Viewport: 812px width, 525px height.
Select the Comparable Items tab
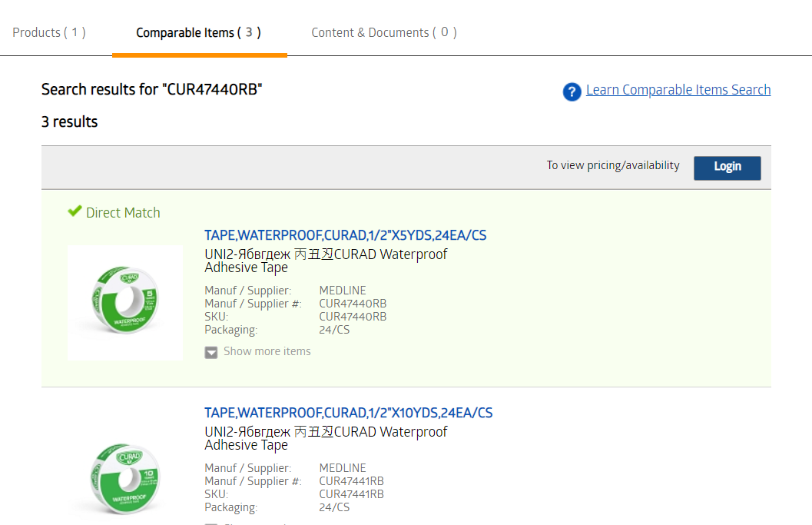point(199,32)
